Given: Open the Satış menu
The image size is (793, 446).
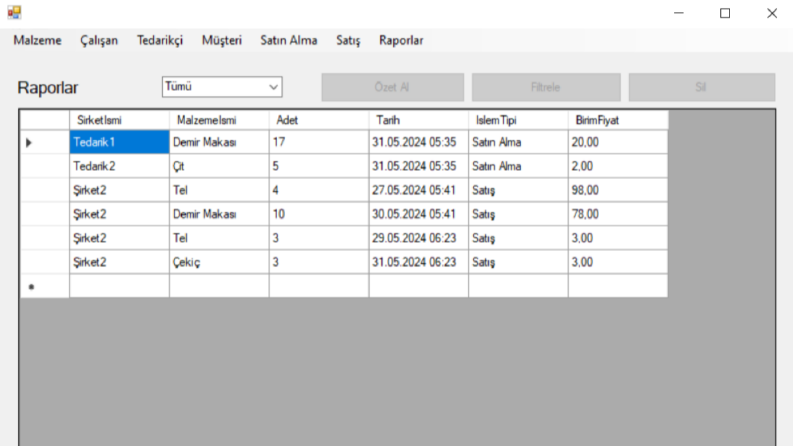Looking at the screenshot, I should (348, 40).
